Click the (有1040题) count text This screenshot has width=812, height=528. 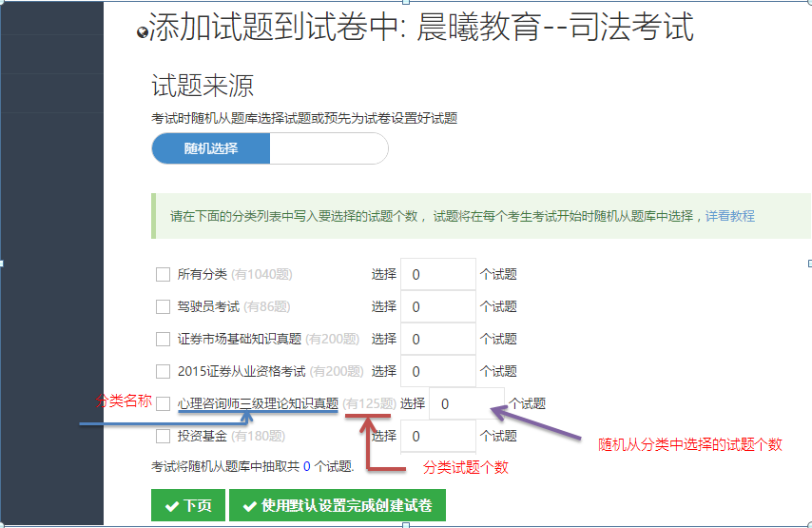point(261,274)
